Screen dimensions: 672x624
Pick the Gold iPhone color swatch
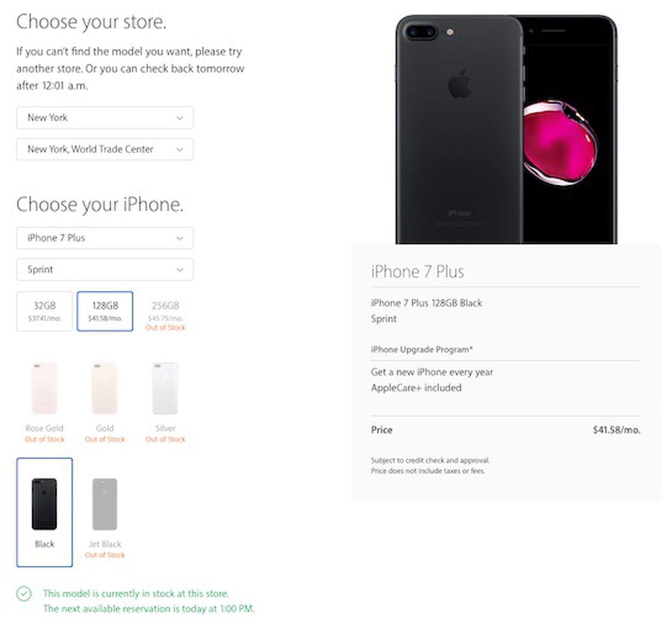(x=105, y=389)
